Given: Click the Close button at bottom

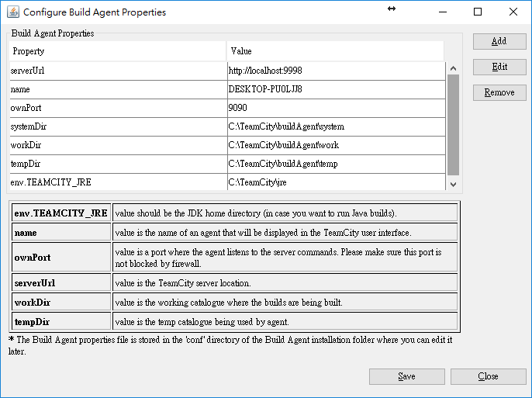Looking at the screenshot, I should (489, 376).
